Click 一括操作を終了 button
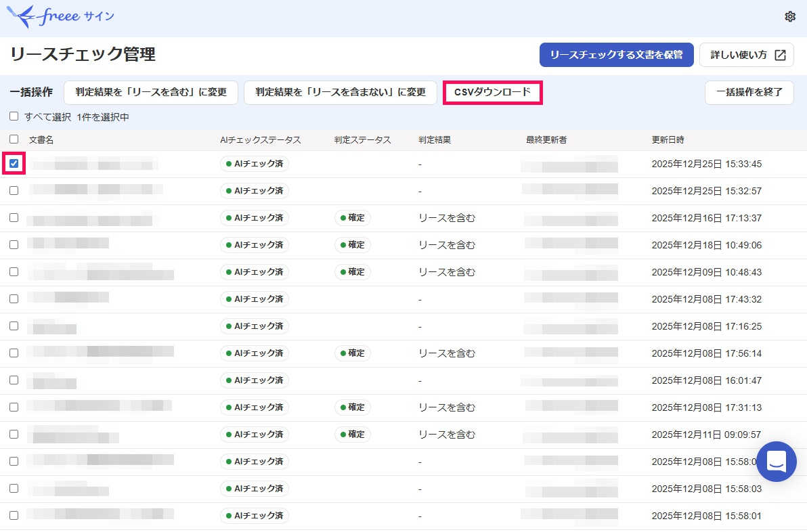Image resolution: width=807 pixels, height=532 pixels. 749,92
